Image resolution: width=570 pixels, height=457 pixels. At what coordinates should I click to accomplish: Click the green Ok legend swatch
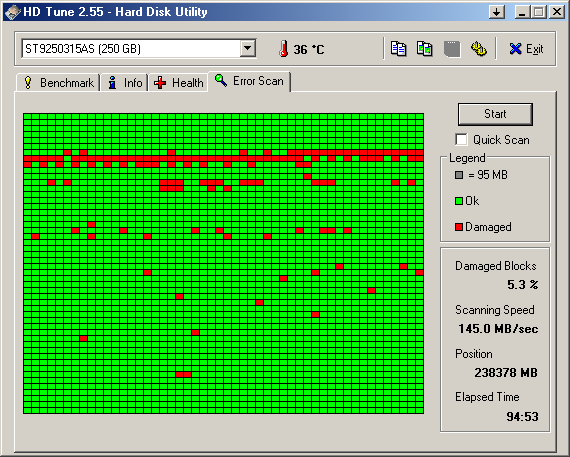[459, 201]
